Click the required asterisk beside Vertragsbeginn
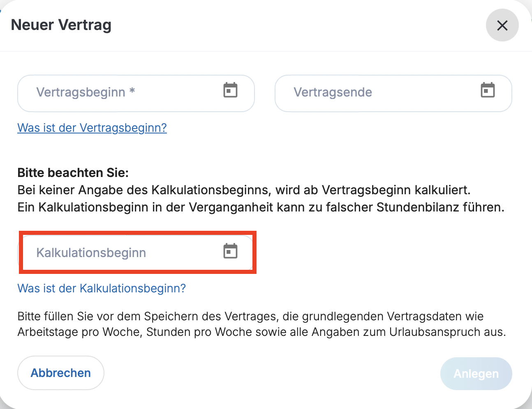 tap(132, 91)
